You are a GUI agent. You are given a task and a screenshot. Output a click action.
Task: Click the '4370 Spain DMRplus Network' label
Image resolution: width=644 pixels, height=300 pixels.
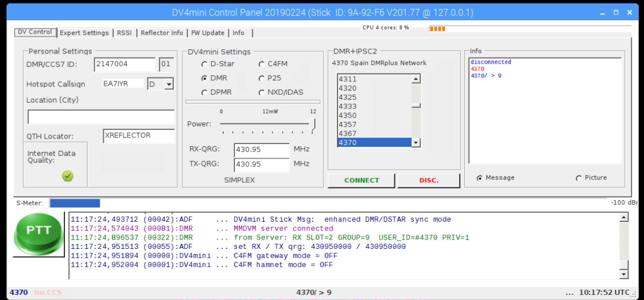tap(379, 63)
